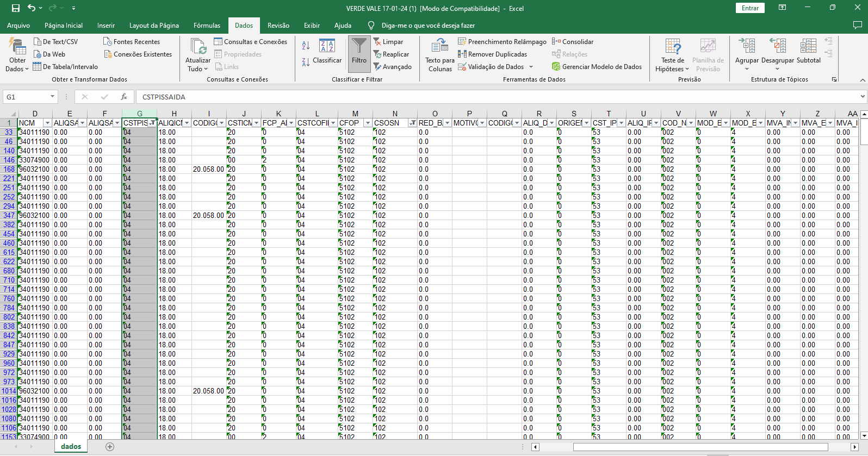The width and height of the screenshot is (868, 456).
Task: Open Consolidar tool
Action: [x=572, y=42]
